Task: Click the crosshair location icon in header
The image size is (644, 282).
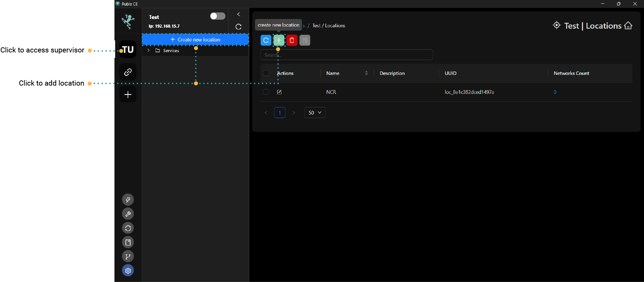Action: pyautogui.click(x=556, y=25)
